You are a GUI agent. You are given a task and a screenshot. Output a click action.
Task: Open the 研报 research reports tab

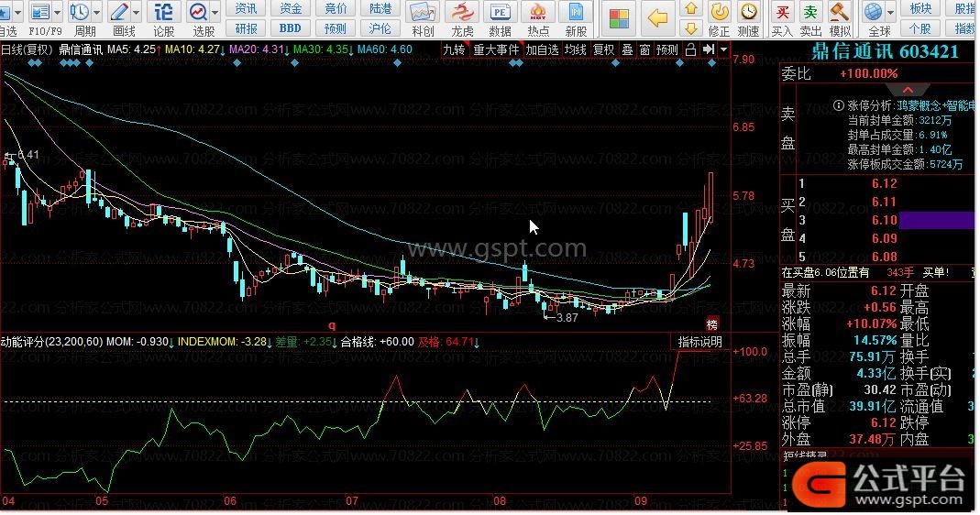point(246,28)
